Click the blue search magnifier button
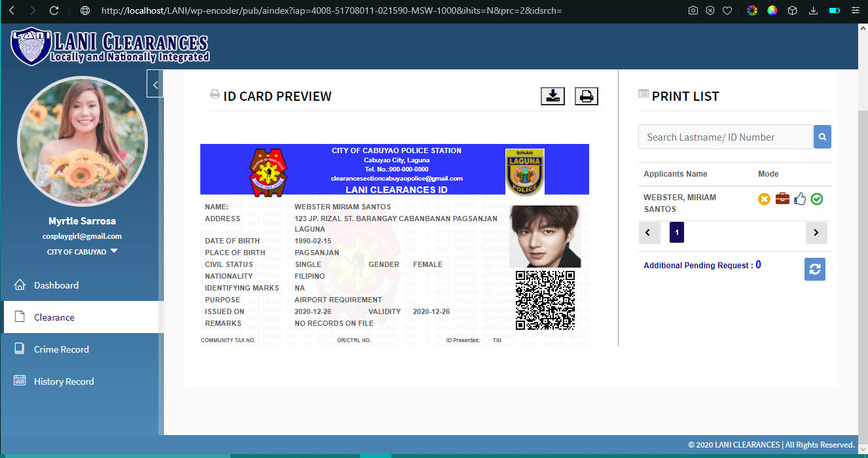This screenshot has width=868, height=458. pyautogui.click(x=822, y=137)
